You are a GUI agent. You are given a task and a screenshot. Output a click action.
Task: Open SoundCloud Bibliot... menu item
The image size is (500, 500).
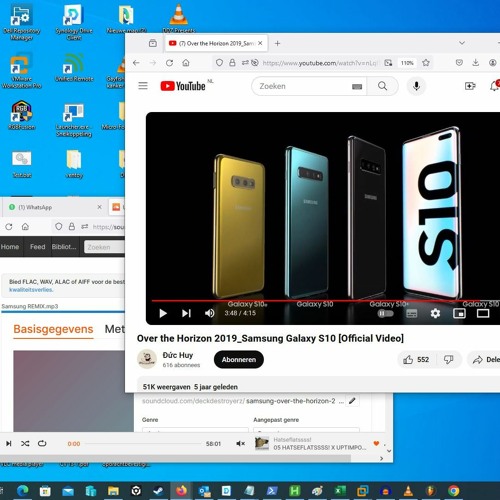tap(64, 247)
